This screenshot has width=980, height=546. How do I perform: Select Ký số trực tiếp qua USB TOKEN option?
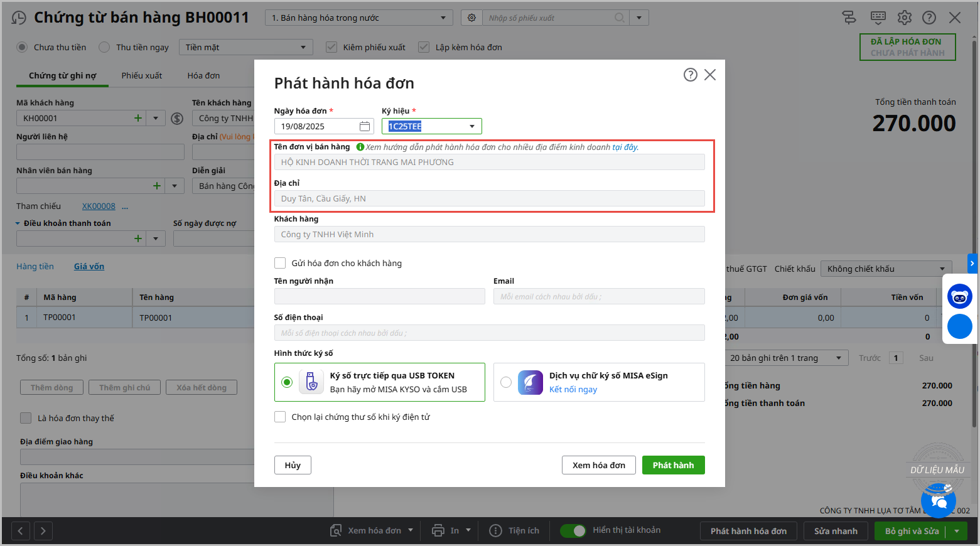(287, 382)
